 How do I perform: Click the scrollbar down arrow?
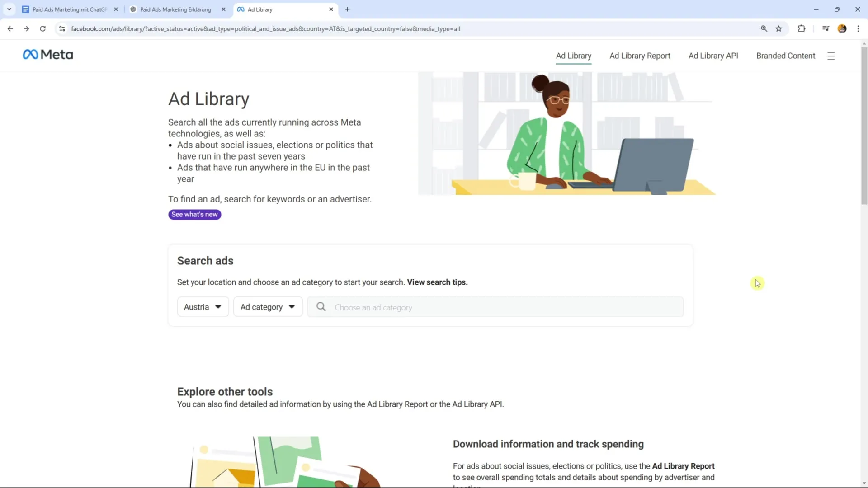tap(864, 483)
